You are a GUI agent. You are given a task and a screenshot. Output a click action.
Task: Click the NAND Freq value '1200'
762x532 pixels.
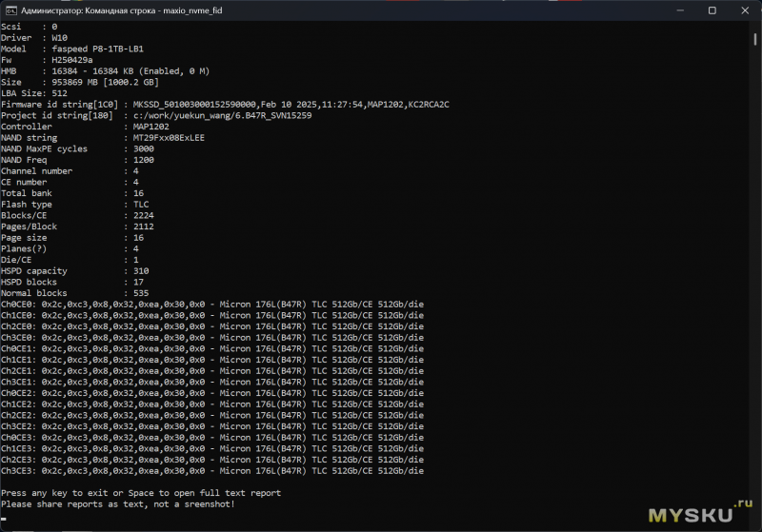(144, 160)
